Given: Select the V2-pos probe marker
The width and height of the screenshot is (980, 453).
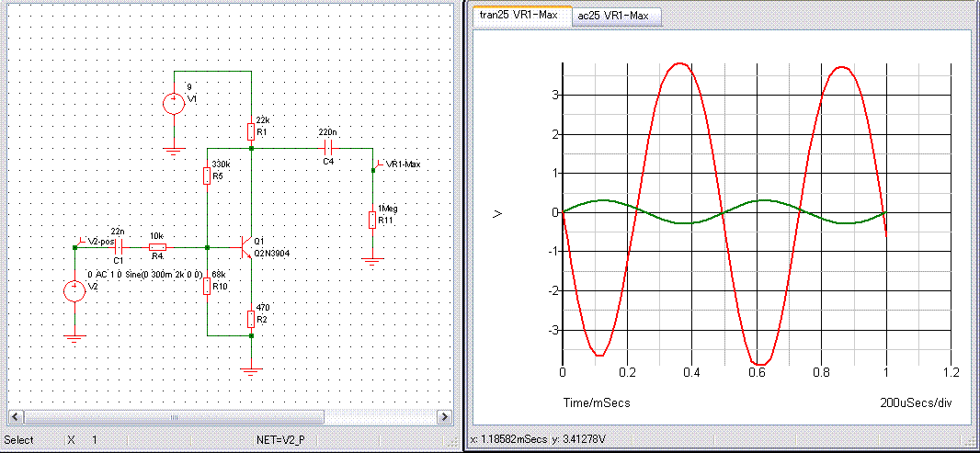Looking at the screenshot, I should [x=84, y=241].
